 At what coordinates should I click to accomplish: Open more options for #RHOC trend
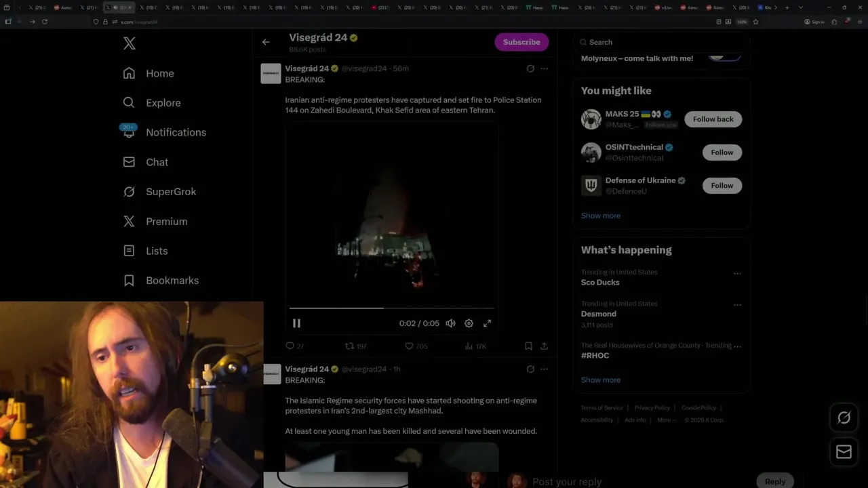point(737,346)
